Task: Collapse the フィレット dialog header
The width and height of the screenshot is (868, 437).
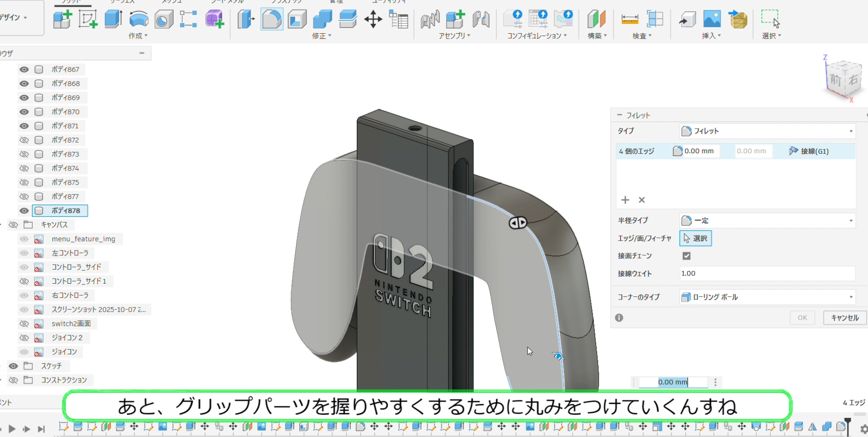Action: [620, 115]
